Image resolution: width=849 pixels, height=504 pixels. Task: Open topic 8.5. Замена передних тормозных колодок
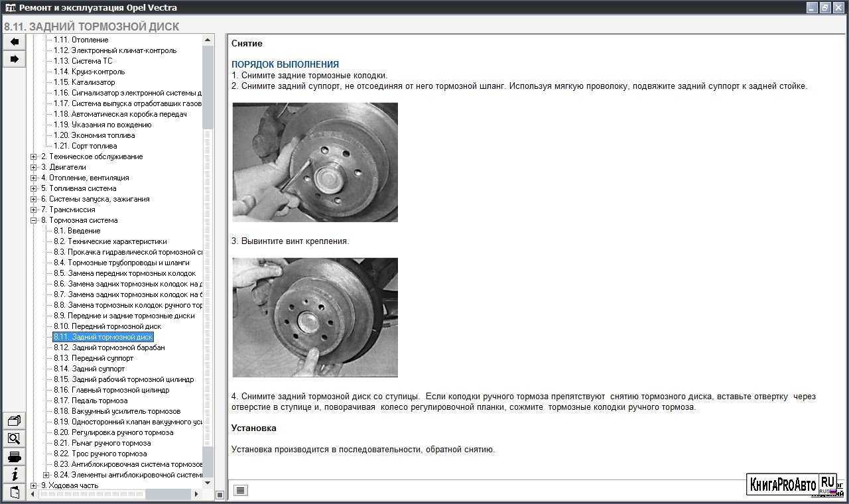point(125,273)
